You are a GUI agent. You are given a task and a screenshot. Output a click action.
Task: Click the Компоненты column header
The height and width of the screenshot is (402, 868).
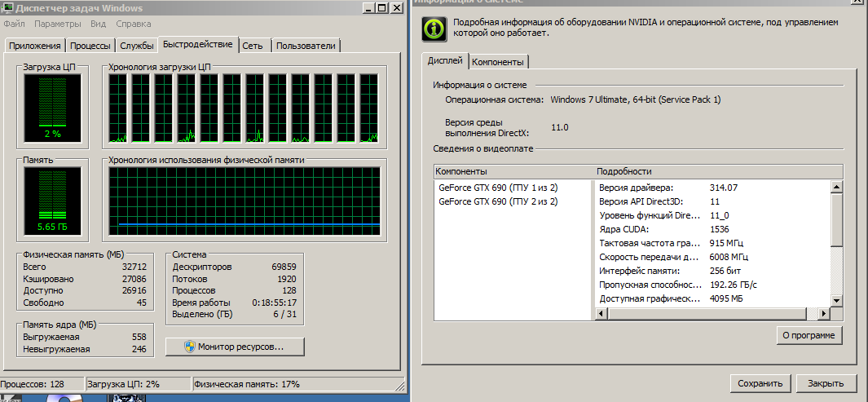[x=513, y=171]
